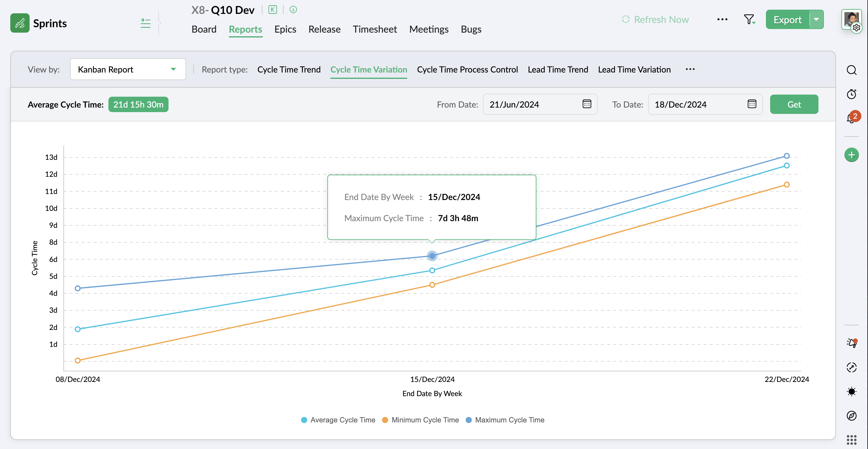Click the 21d 15h 30m average badge
Viewport: 868px width, 449px height.
tap(138, 105)
